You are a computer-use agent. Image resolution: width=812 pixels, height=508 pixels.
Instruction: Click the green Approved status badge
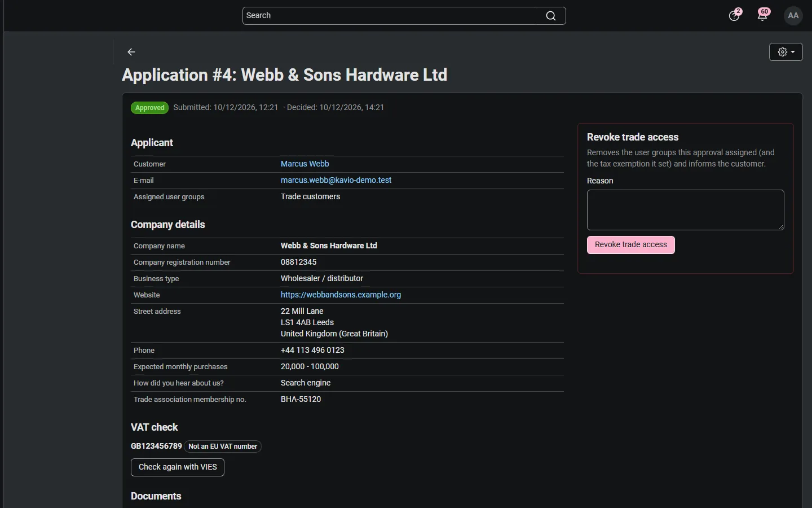pos(149,108)
